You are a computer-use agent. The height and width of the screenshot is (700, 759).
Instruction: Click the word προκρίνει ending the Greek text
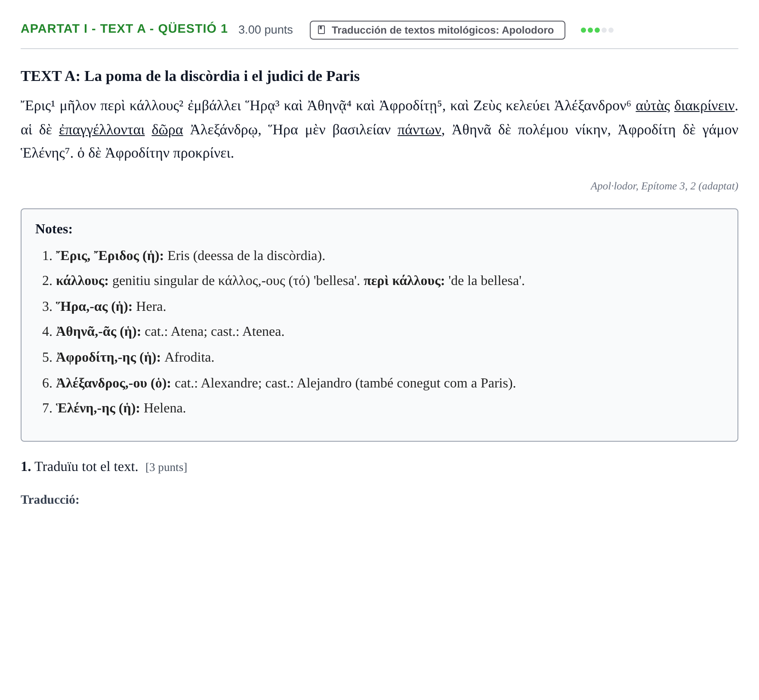pos(202,153)
